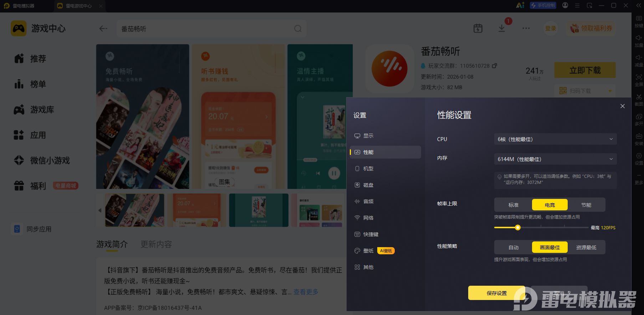The image size is (644, 315).
Task: Open the title bar hamburger menu
Action: click(x=577, y=5)
